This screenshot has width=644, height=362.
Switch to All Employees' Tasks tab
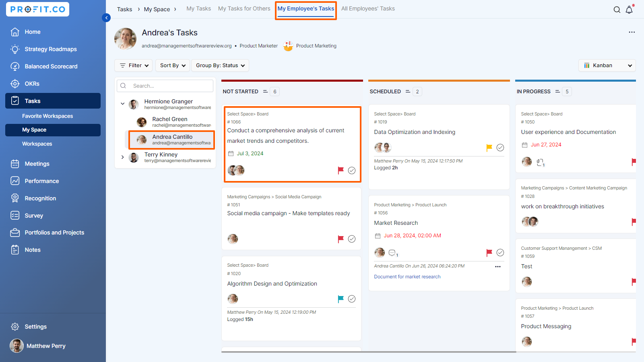tap(368, 8)
